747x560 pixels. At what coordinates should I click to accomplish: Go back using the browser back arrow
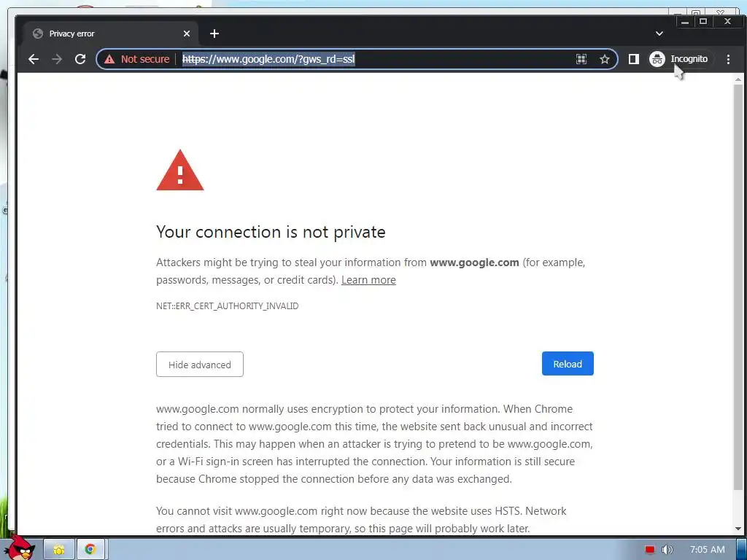(34, 59)
